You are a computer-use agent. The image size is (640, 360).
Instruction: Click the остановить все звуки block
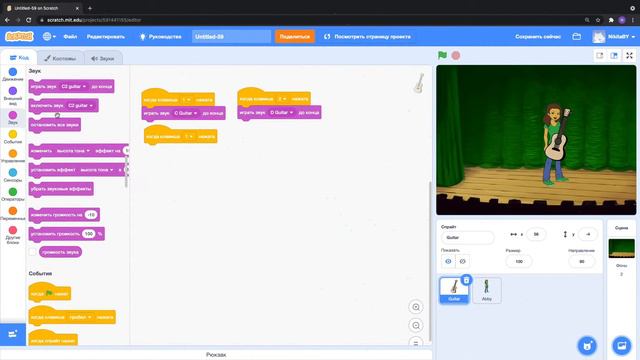(55, 124)
